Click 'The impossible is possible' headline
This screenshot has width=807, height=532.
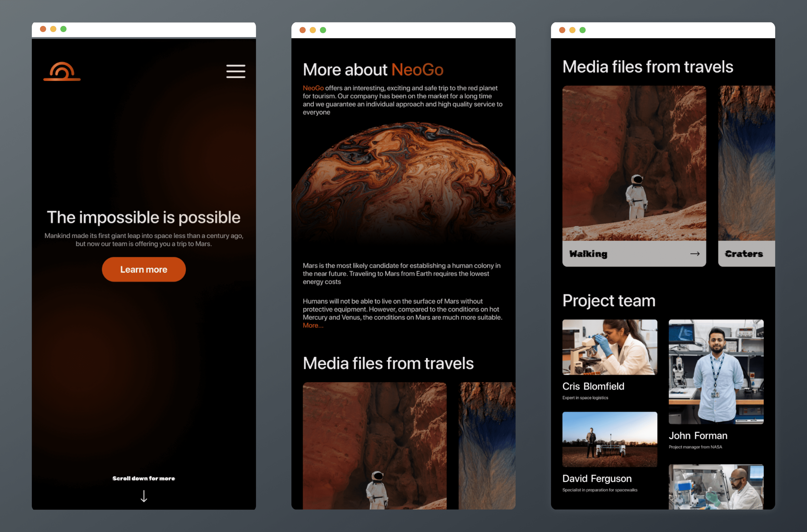(x=144, y=217)
